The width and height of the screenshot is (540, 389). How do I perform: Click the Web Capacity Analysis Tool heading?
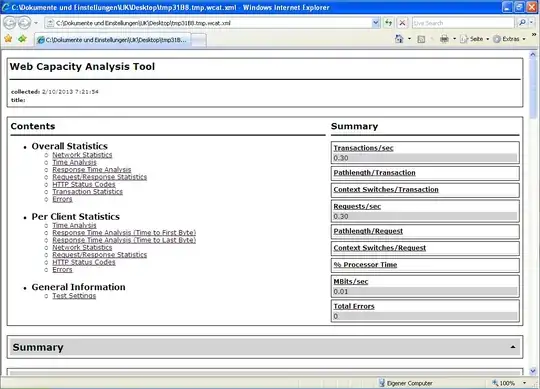(82, 66)
